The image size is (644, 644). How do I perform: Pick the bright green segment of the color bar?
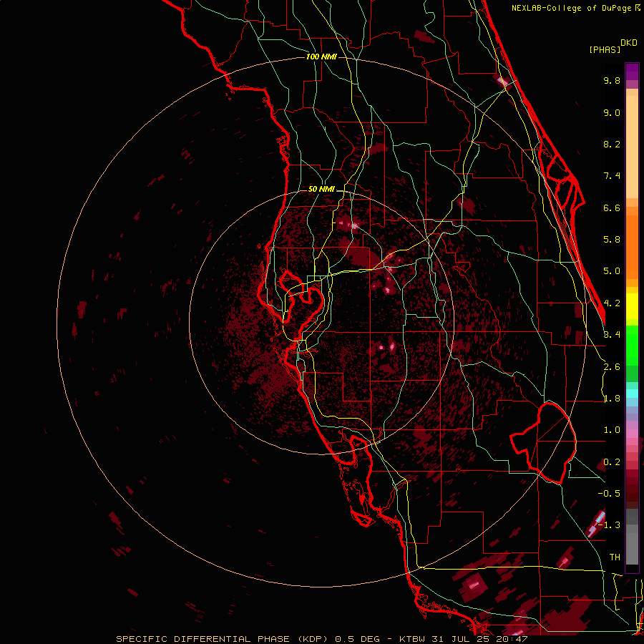[x=632, y=345]
